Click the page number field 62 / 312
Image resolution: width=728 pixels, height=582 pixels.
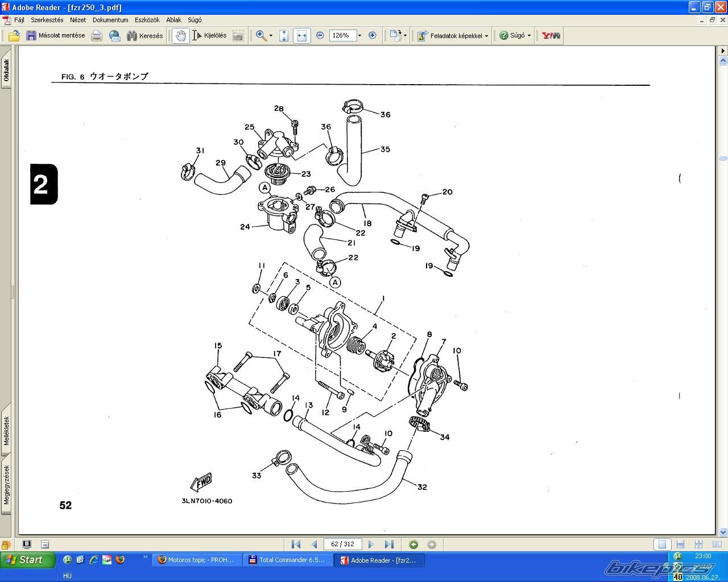tap(342, 544)
